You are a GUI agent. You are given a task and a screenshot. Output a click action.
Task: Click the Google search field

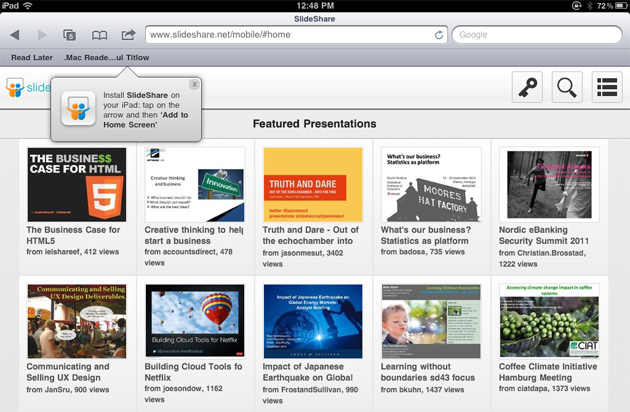point(537,35)
